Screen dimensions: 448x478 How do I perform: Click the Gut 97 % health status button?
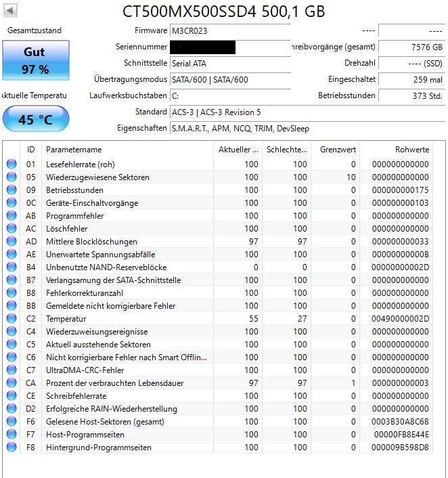pyautogui.click(x=36, y=60)
